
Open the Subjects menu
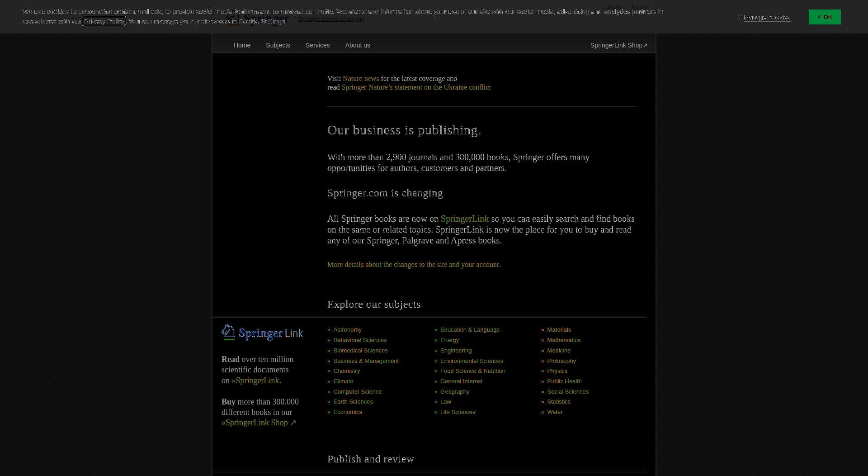click(x=278, y=45)
